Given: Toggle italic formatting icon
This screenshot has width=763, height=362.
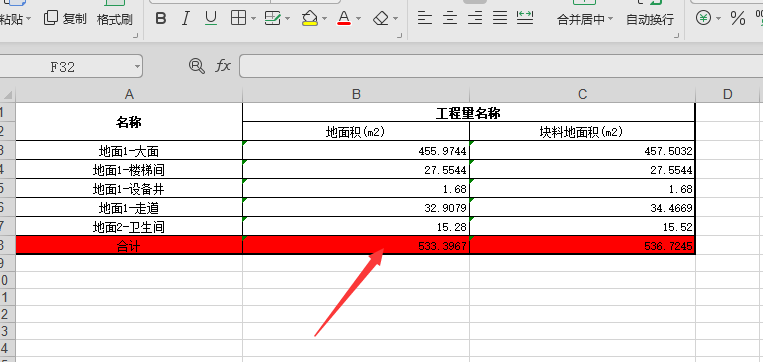Looking at the screenshot, I should (x=185, y=19).
